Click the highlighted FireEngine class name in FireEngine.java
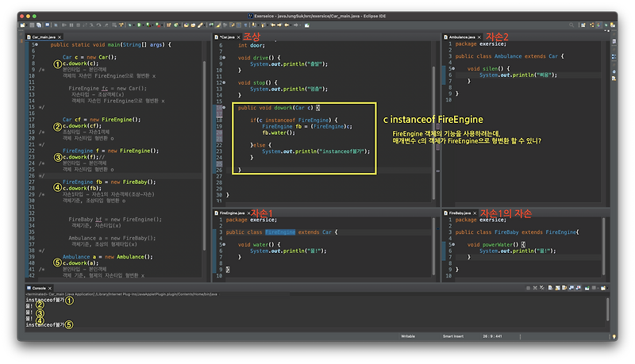The height and width of the screenshot is (364, 635). click(279, 232)
